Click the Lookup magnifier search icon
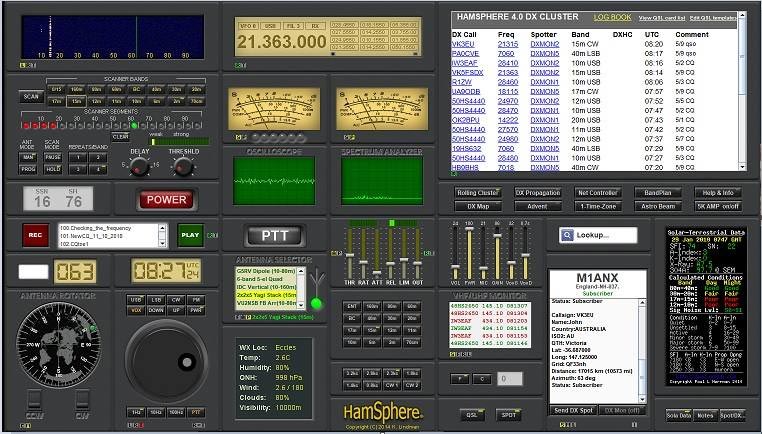This screenshot has height=434, width=762. [x=567, y=235]
